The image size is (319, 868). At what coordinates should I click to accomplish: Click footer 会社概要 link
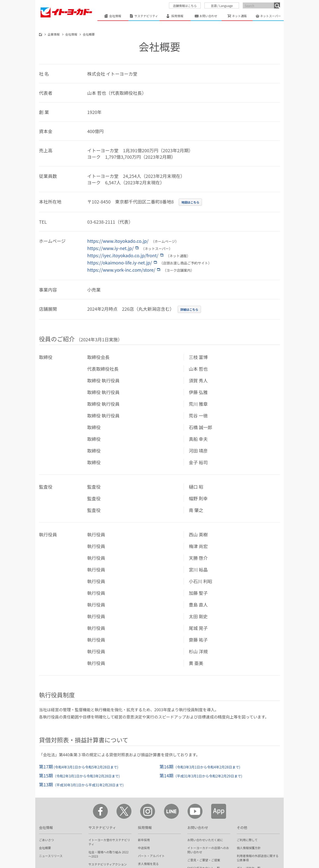click(x=45, y=848)
